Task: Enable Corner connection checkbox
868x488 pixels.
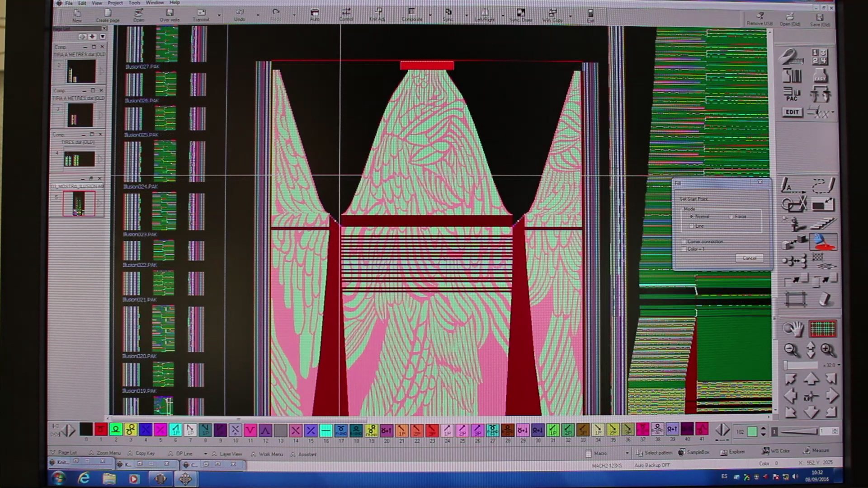Action: [684, 242]
